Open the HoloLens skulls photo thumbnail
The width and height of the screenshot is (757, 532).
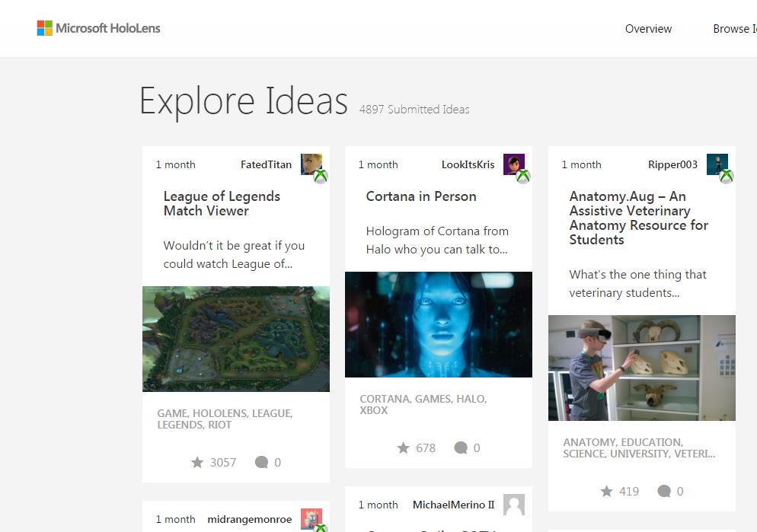click(641, 368)
